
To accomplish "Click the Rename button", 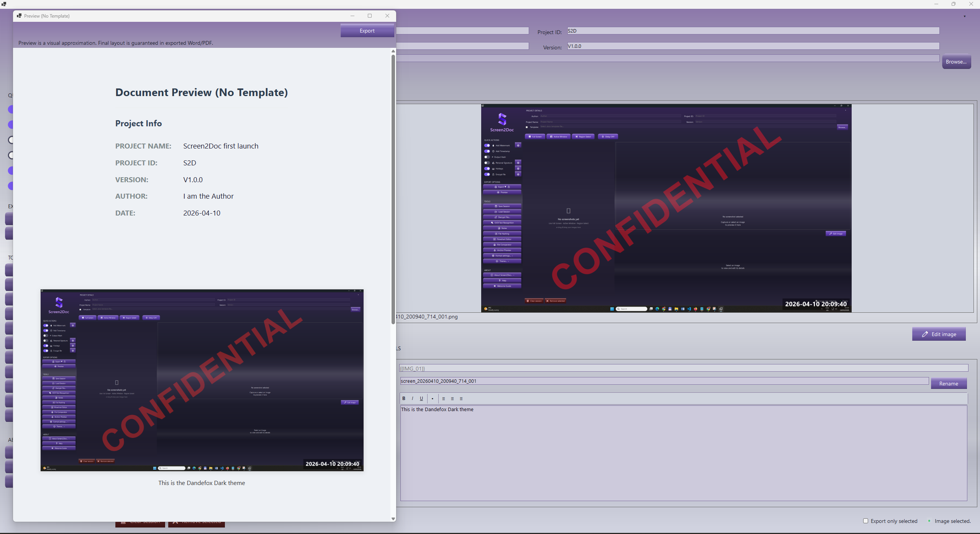I will click(x=949, y=384).
